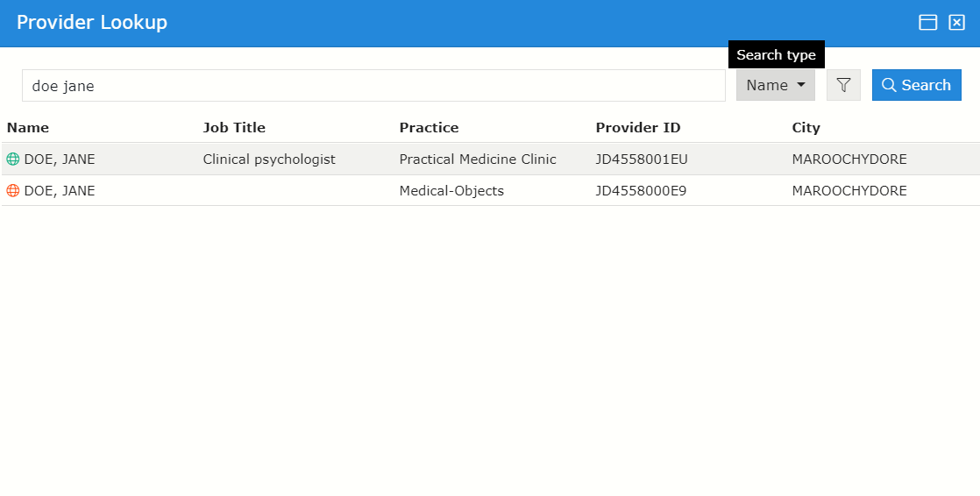Sort by the Name column header

pos(28,128)
